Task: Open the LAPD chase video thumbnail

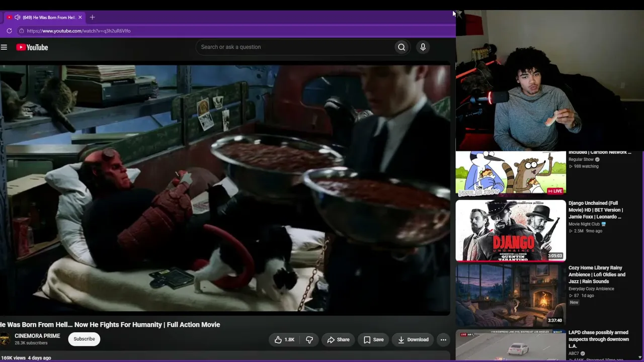Action: pyautogui.click(x=511, y=345)
